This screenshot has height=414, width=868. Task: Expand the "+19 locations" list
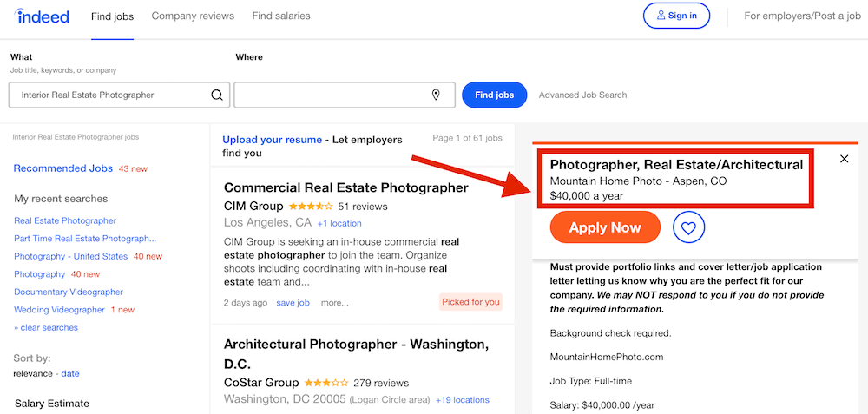pos(463,400)
